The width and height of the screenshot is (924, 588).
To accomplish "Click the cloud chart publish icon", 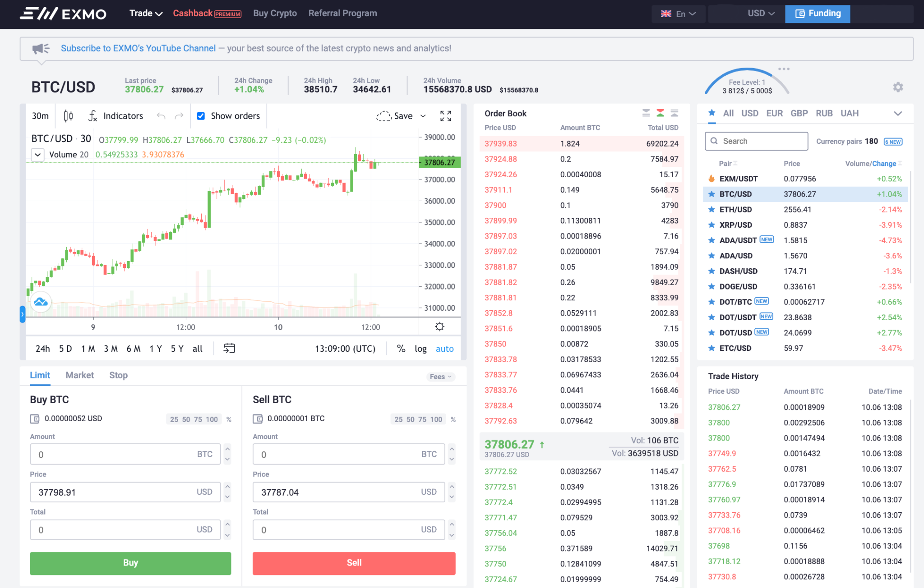I will coord(41,302).
